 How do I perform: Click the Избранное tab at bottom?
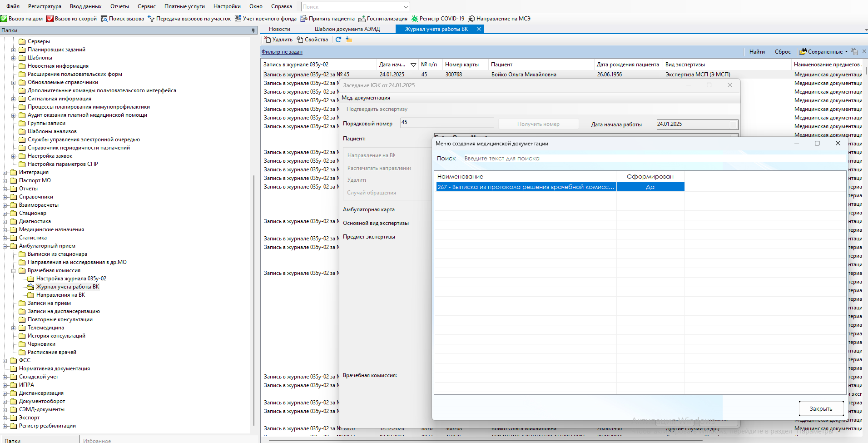(x=97, y=440)
